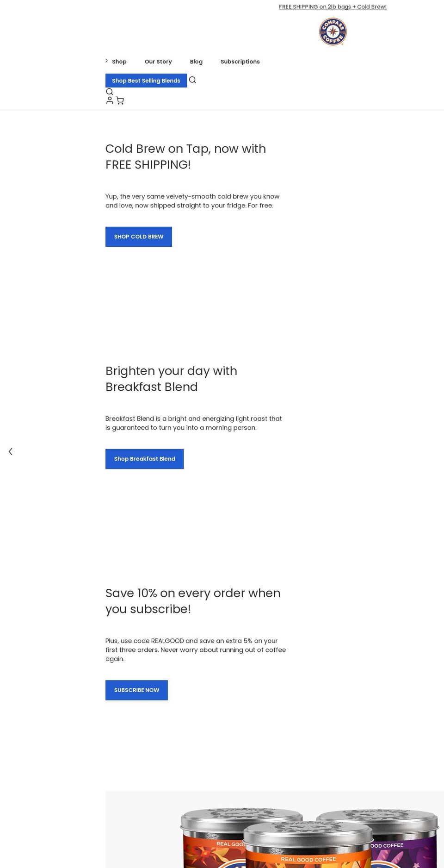Screen dimensions: 444x868
Task: Click the smaller search magnifier icon below the blue button
Action: [x=110, y=92]
